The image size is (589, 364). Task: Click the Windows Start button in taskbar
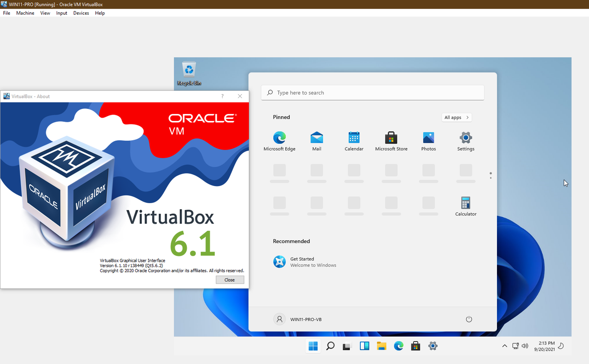(313, 346)
